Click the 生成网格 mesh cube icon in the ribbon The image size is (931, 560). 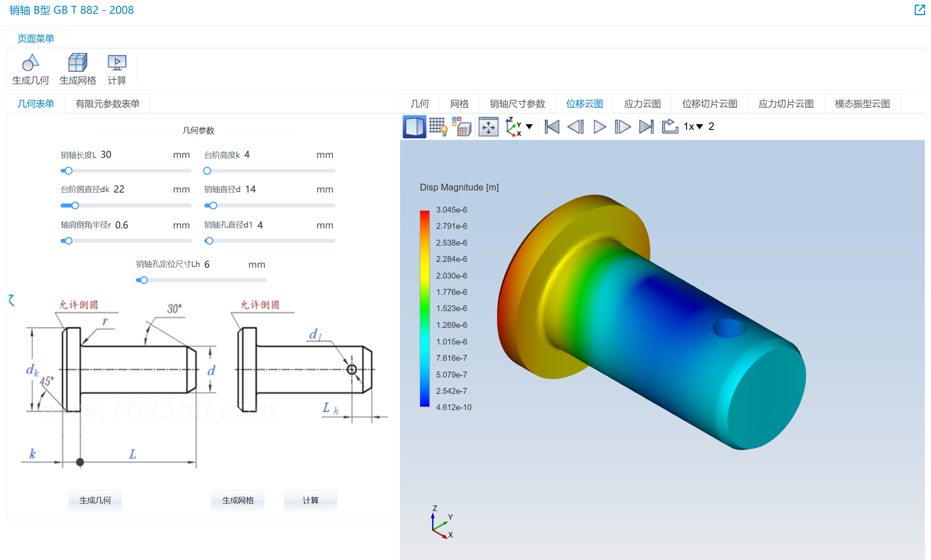[x=78, y=63]
